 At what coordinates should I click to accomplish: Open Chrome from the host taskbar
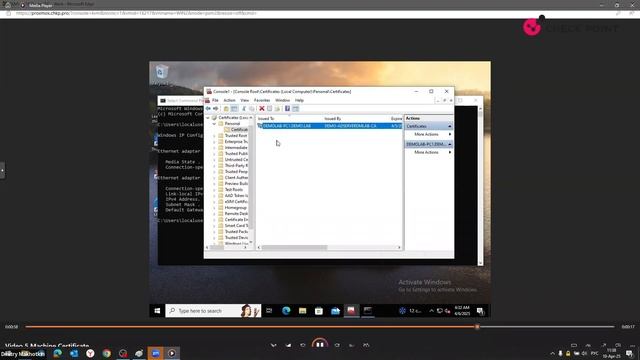pos(107,353)
